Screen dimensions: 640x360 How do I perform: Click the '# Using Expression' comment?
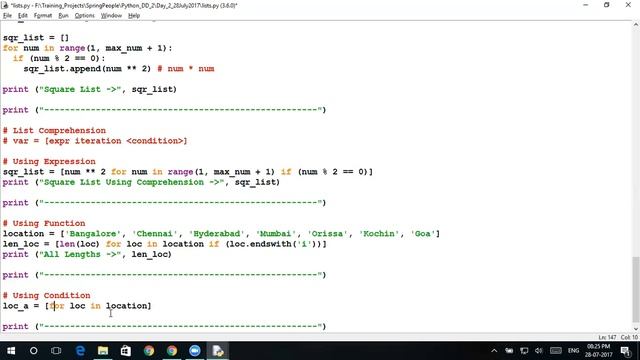49,162
